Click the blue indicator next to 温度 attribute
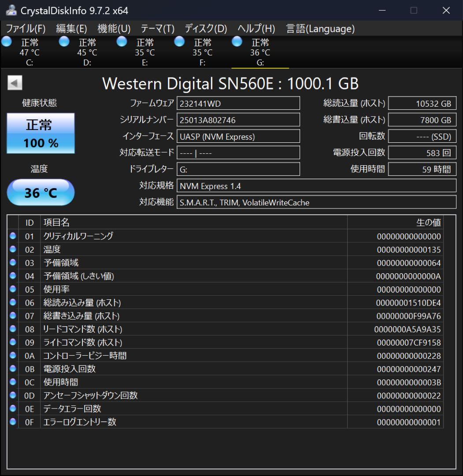The height and width of the screenshot is (476, 463). [x=13, y=249]
